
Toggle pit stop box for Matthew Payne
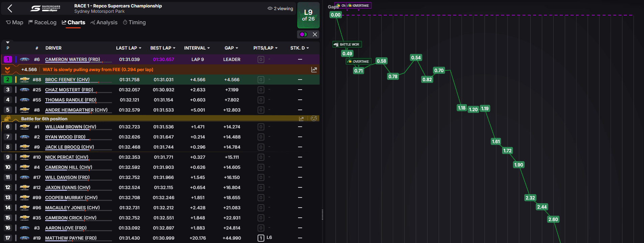coord(261,238)
